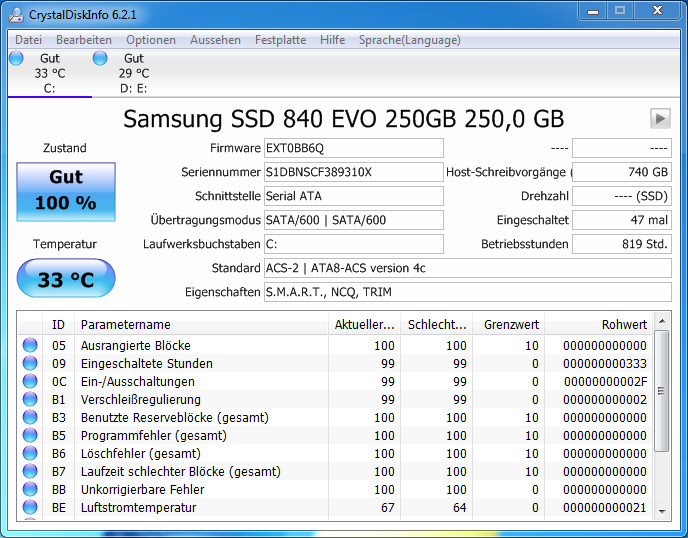The image size is (688, 538).
Task: Click the Betriebsstunden value 819 Std.
Action: (x=622, y=244)
